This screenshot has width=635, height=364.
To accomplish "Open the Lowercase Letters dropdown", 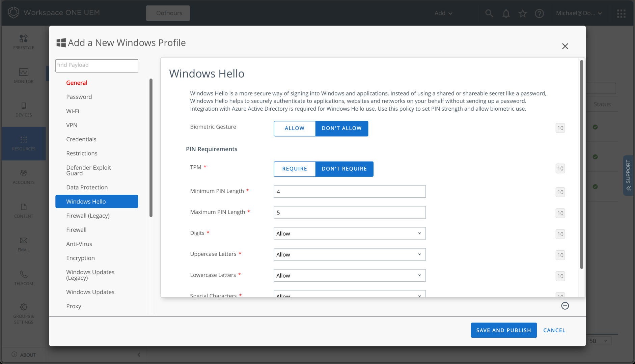I will (349, 275).
